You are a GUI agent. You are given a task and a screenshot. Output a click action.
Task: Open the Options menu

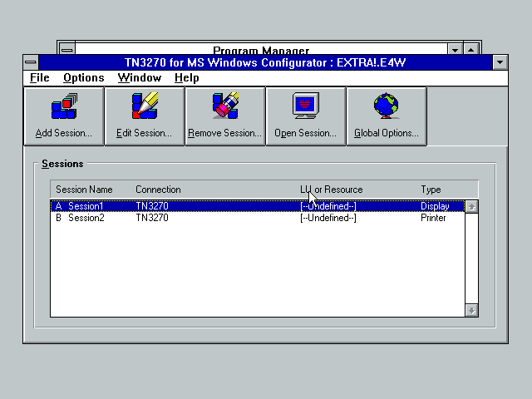click(83, 77)
